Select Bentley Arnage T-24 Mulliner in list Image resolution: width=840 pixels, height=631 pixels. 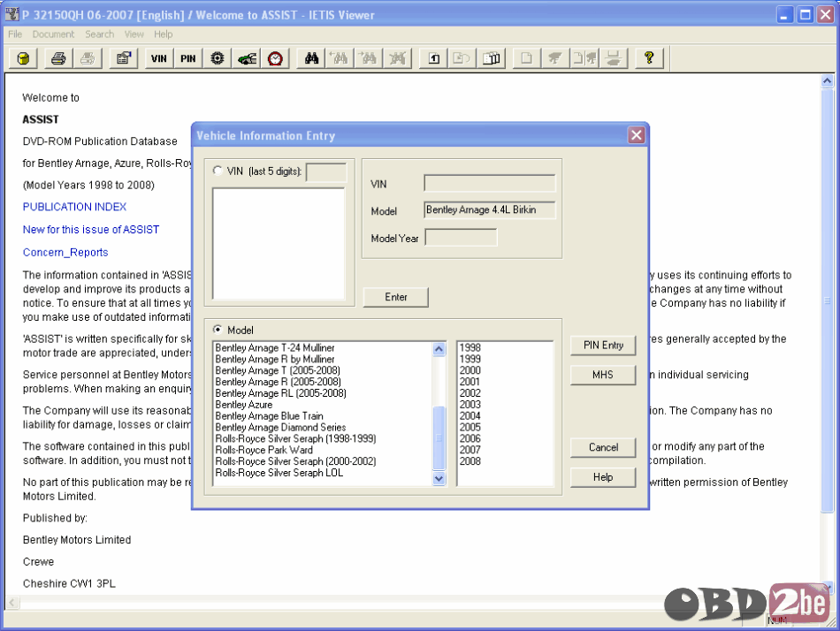[x=275, y=347]
